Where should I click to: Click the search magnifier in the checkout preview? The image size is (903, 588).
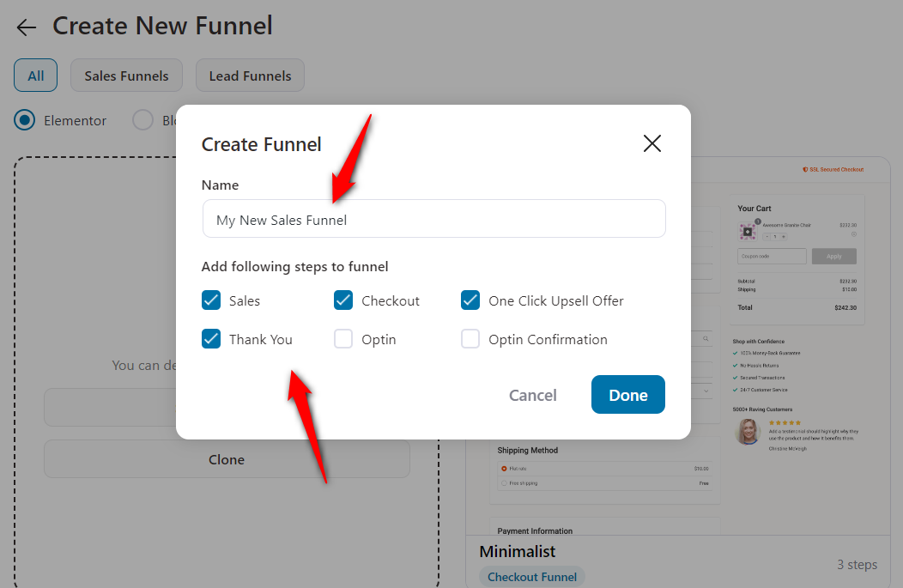tap(706, 338)
